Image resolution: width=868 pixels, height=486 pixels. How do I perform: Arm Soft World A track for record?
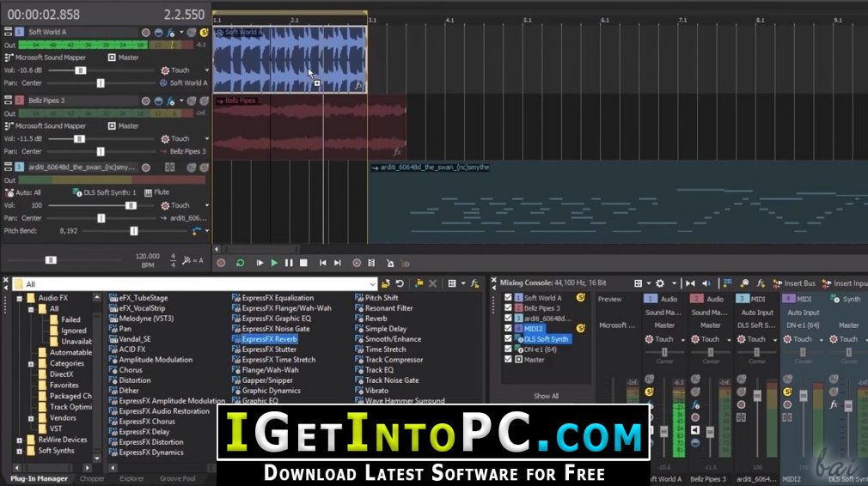click(145, 33)
